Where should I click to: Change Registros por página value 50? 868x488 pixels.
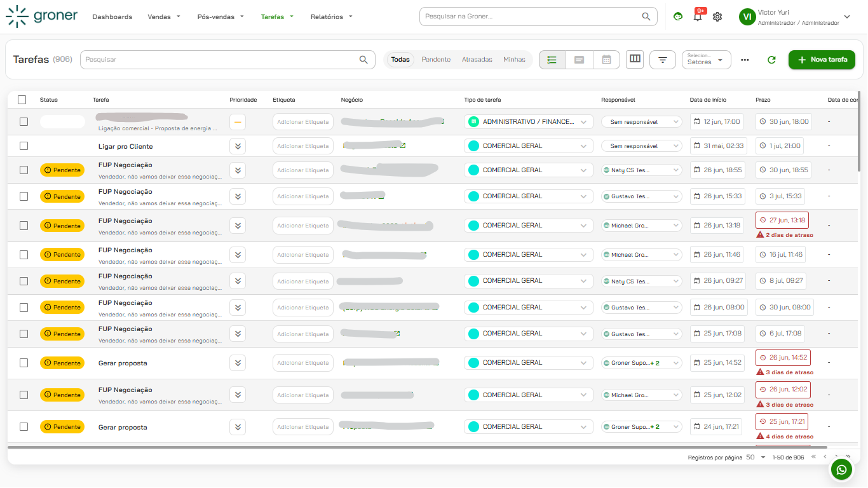[756, 457]
